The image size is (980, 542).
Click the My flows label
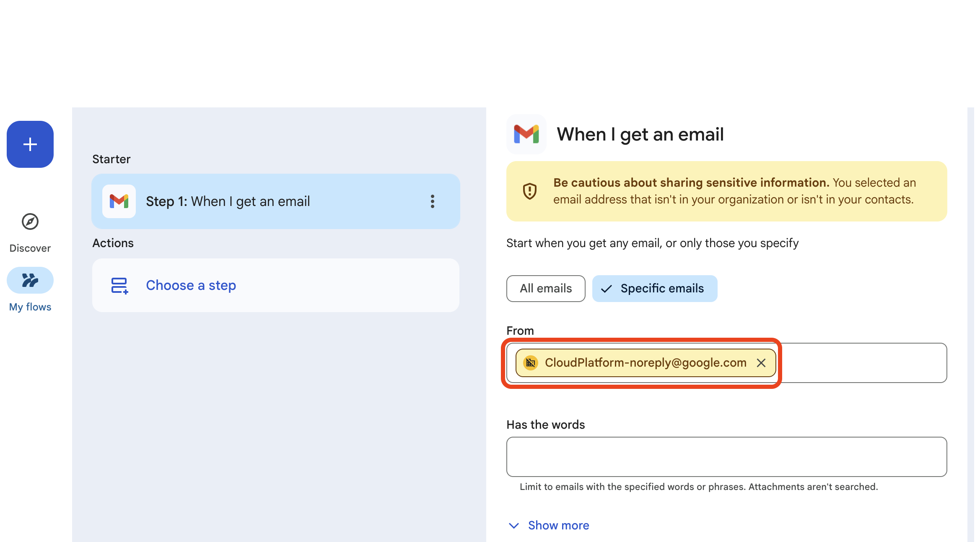[30, 307]
